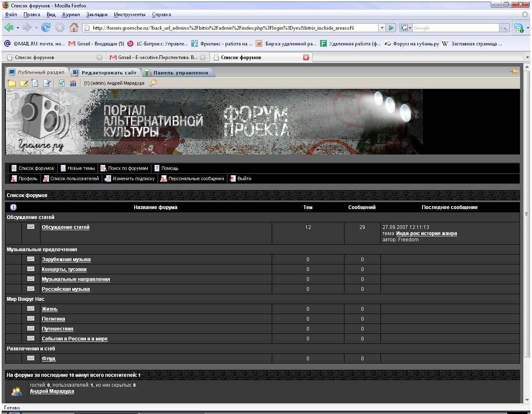Screen dimensions: 532x414
Task: Toggle the yellow pin on admin panel
Action: pyautogui.click(x=514, y=72)
